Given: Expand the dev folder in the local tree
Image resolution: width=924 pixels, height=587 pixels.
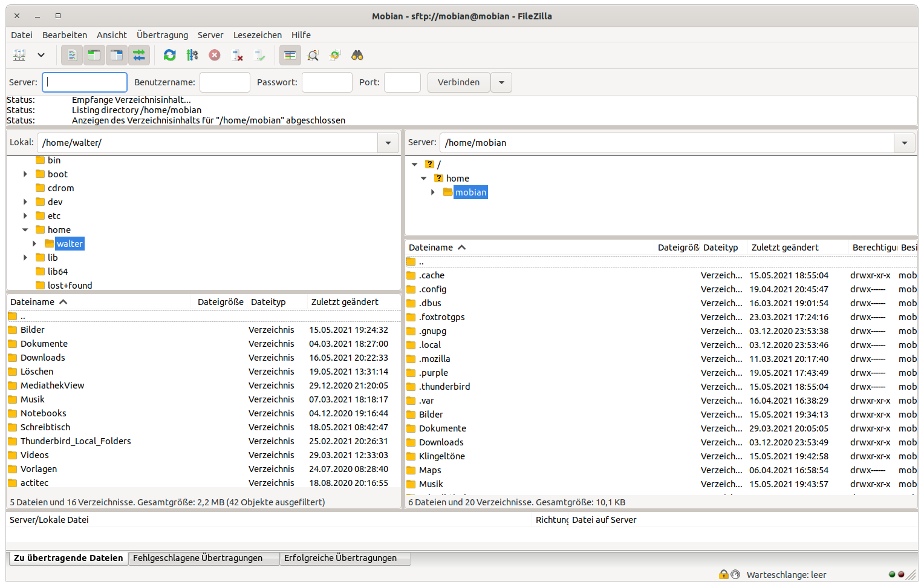Looking at the screenshot, I should pyautogui.click(x=25, y=202).
